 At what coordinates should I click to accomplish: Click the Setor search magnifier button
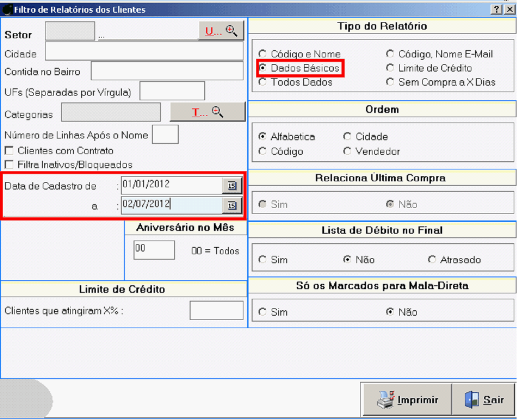[221, 31]
